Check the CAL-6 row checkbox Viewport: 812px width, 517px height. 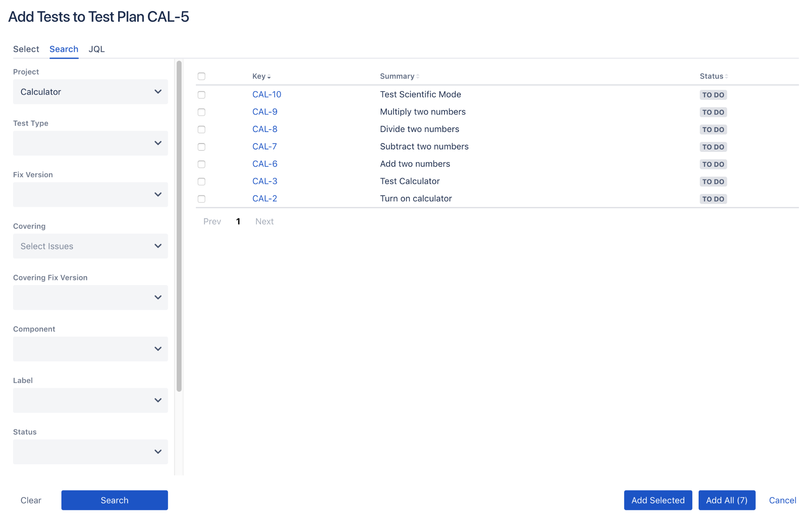pyautogui.click(x=201, y=164)
